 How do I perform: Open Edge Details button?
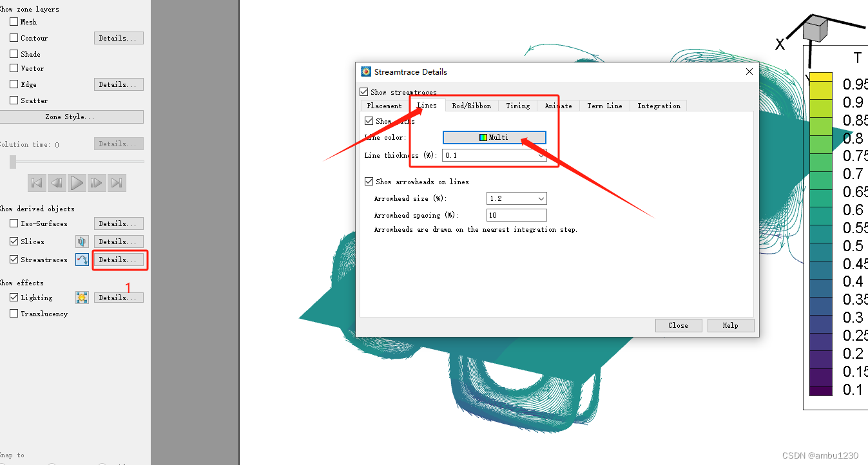(x=119, y=84)
